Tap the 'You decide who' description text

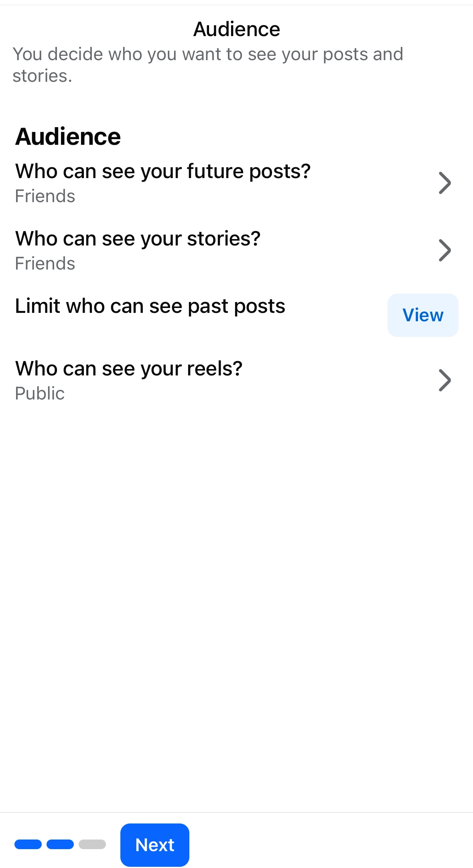[x=207, y=54]
